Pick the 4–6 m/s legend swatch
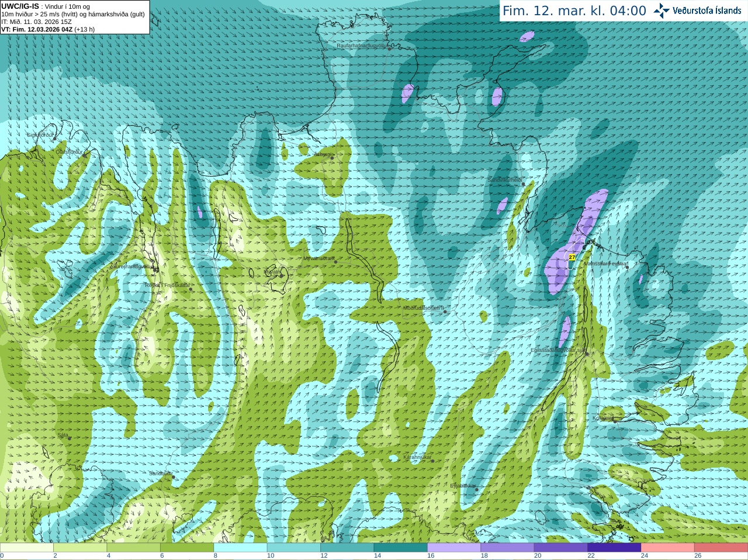This screenshot has width=748, height=560. [134, 548]
